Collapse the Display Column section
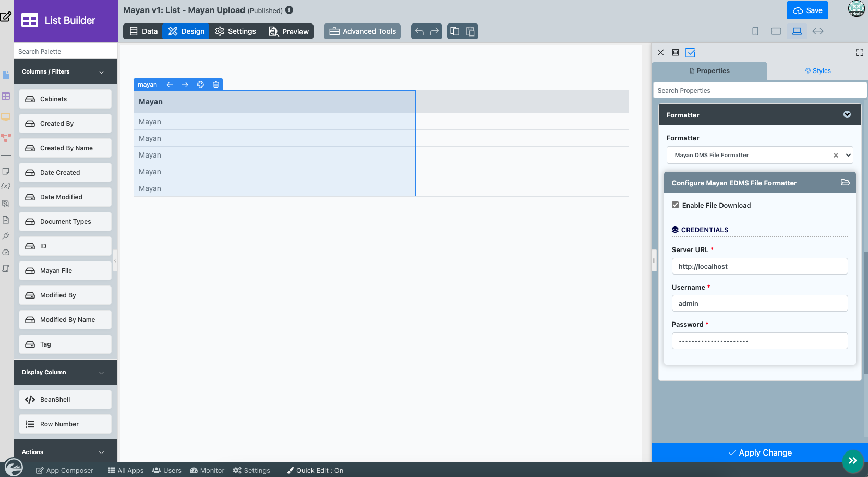 [101, 373]
